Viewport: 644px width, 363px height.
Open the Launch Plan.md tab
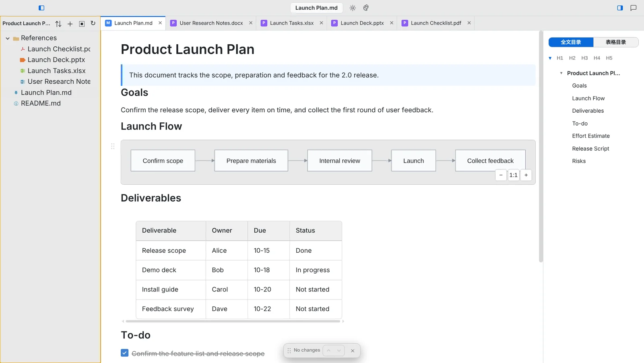133,23
